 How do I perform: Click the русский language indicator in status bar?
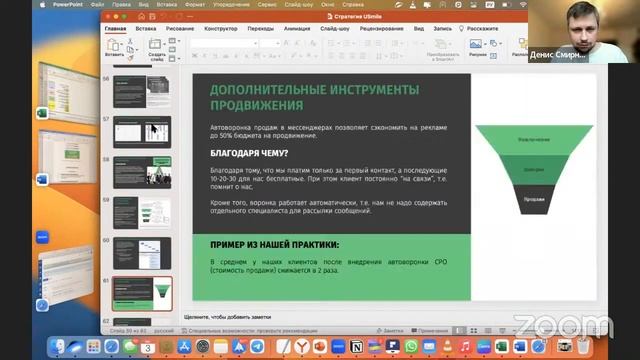tap(164, 331)
